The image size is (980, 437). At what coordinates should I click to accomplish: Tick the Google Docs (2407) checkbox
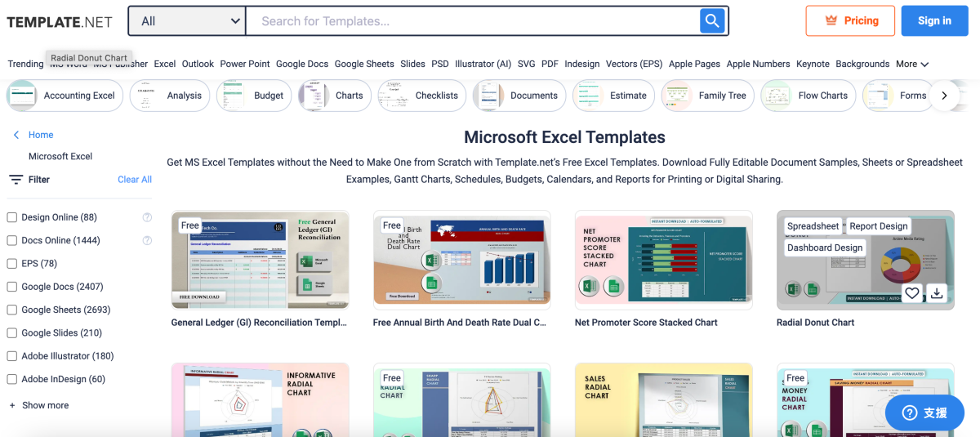[12, 287]
